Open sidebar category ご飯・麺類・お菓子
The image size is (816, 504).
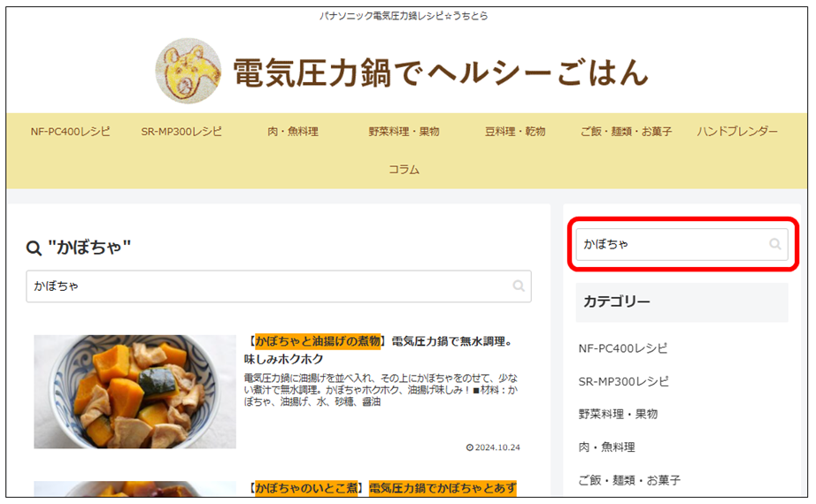(x=629, y=480)
